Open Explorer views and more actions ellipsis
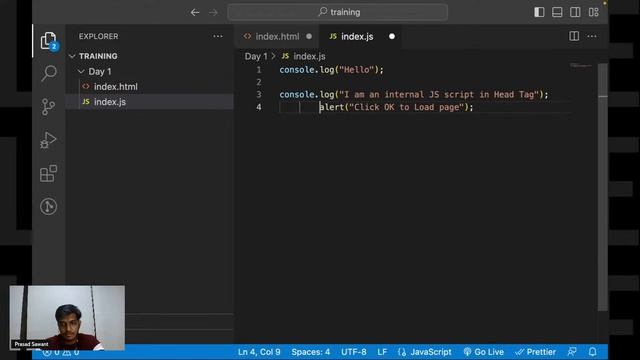 pos(218,36)
